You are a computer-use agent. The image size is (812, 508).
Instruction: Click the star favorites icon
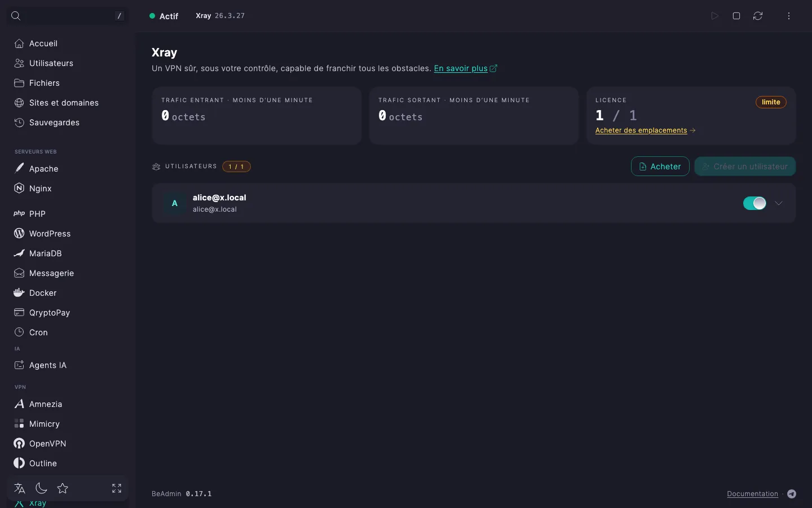coord(63,488)
